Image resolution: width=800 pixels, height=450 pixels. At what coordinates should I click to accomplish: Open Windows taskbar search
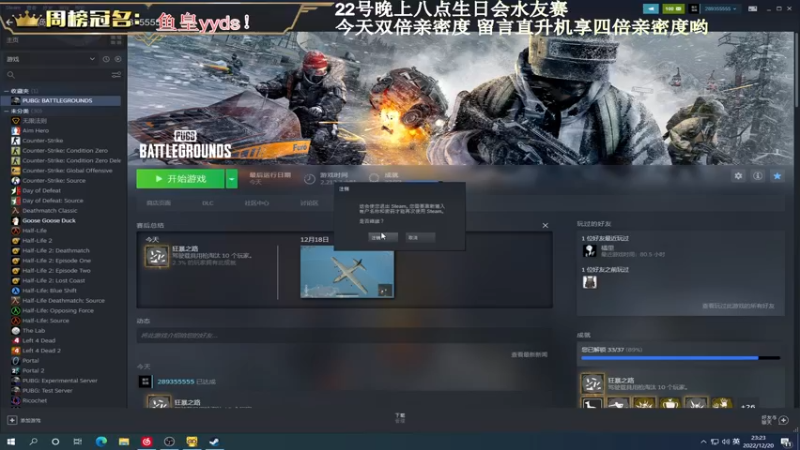(x=33, y=441)
